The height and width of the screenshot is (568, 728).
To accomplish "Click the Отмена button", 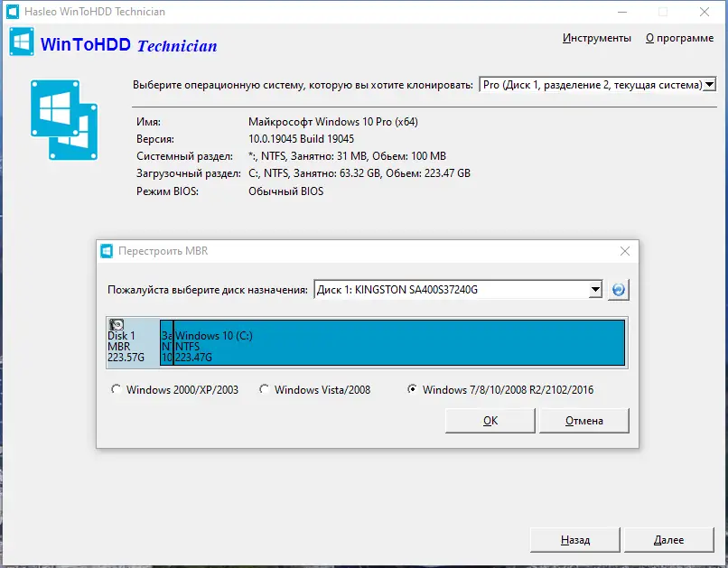I will [x=584, y=421].
